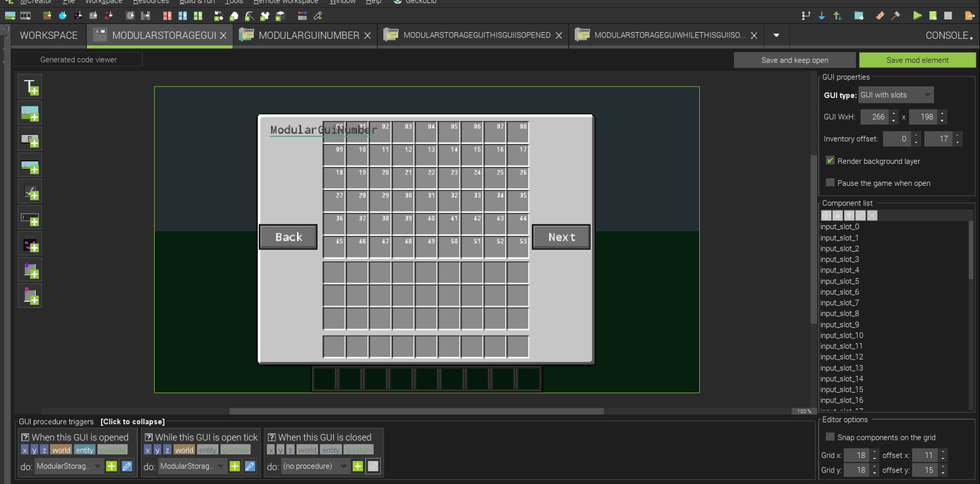
Task: Add procedure for GUI opened trigger
Action: (111, 466)
